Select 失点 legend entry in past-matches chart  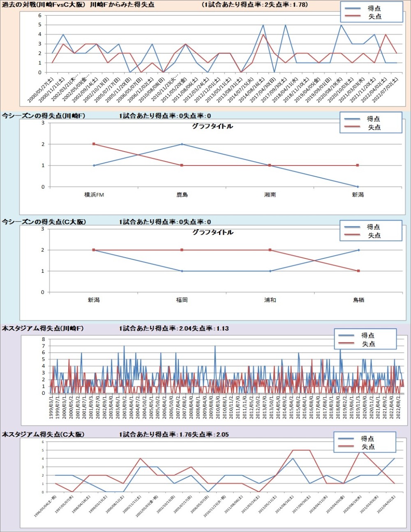point(363,16)
